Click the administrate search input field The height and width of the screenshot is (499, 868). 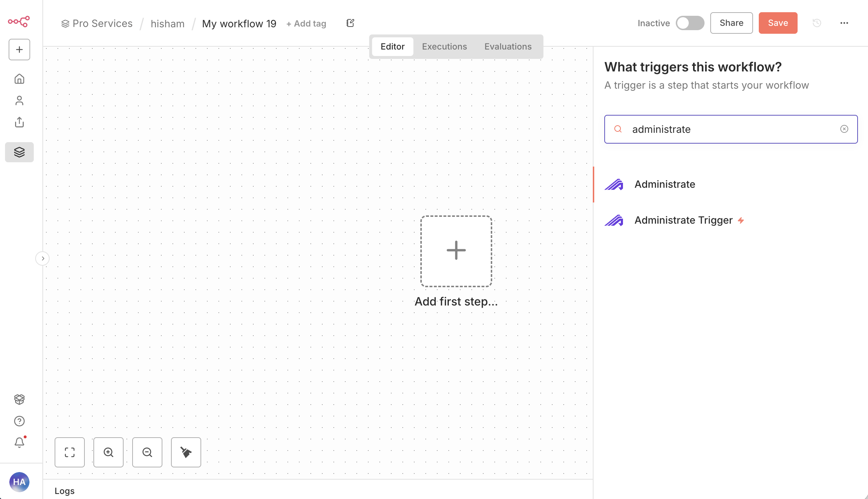(x=731, y=129)
